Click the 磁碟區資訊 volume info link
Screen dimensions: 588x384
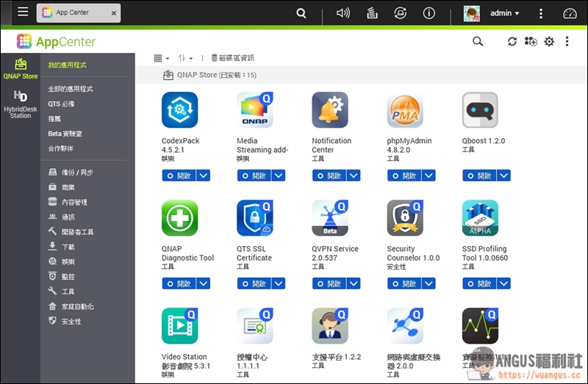[232, 58]
